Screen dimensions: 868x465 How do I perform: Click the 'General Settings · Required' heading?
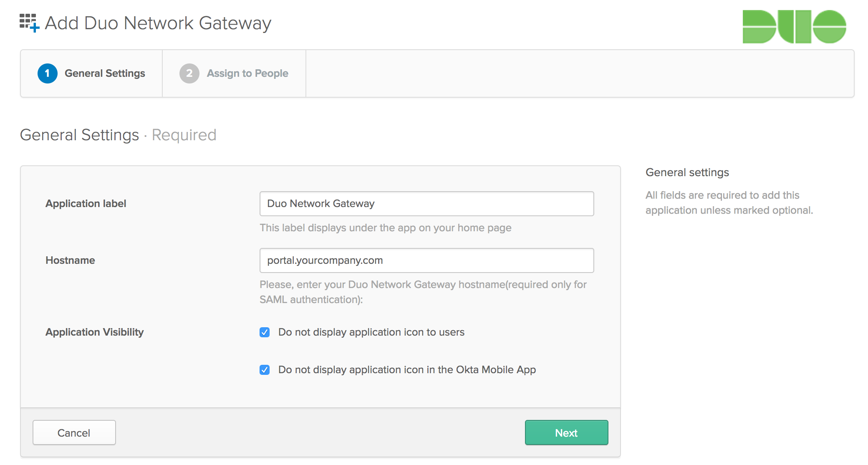coord(118,135)
